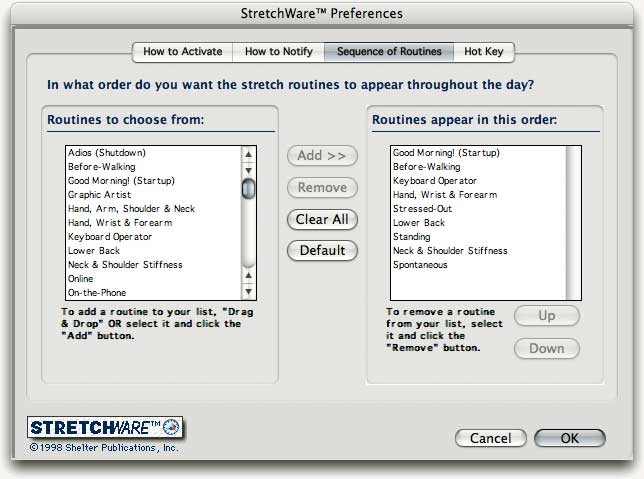Click the bottom up-arrow of the routines scrollbar
The height and width of the screenshot is (479, 644).
248,275
